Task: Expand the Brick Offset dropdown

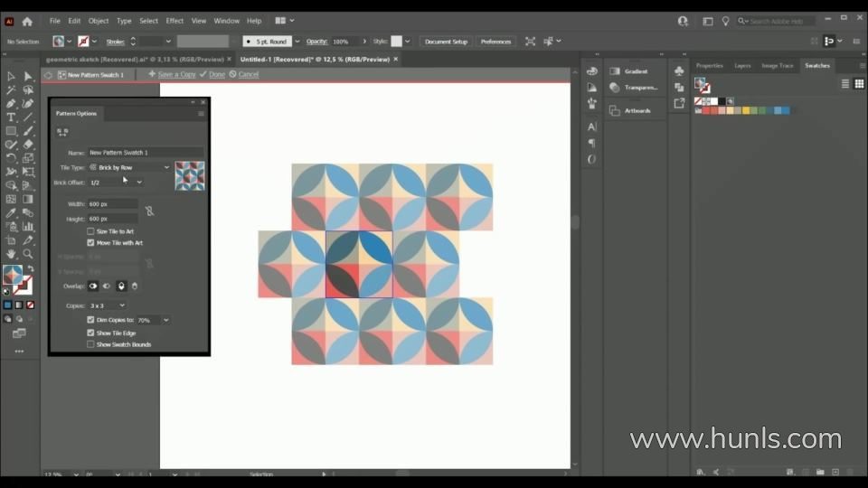Action: click(x=139, y=183)
